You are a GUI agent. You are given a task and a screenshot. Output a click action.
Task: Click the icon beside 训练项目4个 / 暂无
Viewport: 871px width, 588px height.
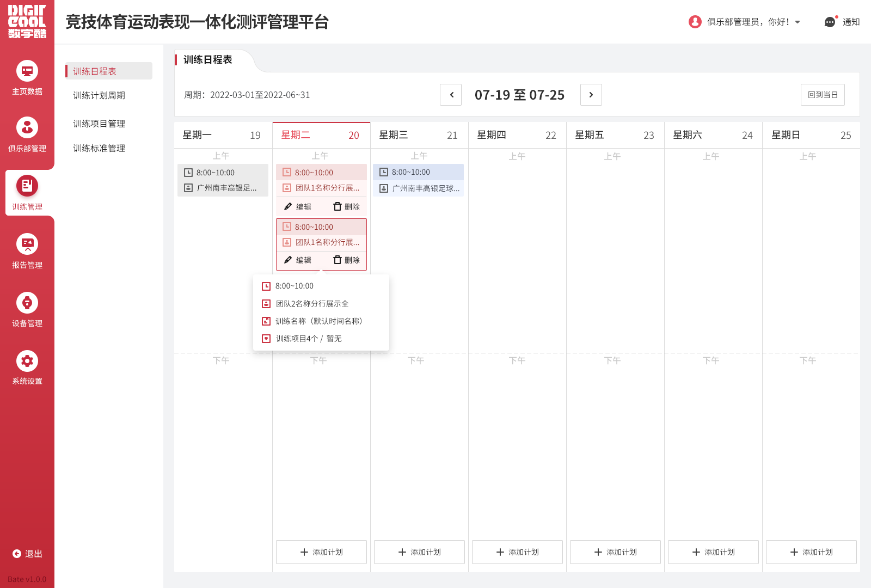tap(266, 339)
